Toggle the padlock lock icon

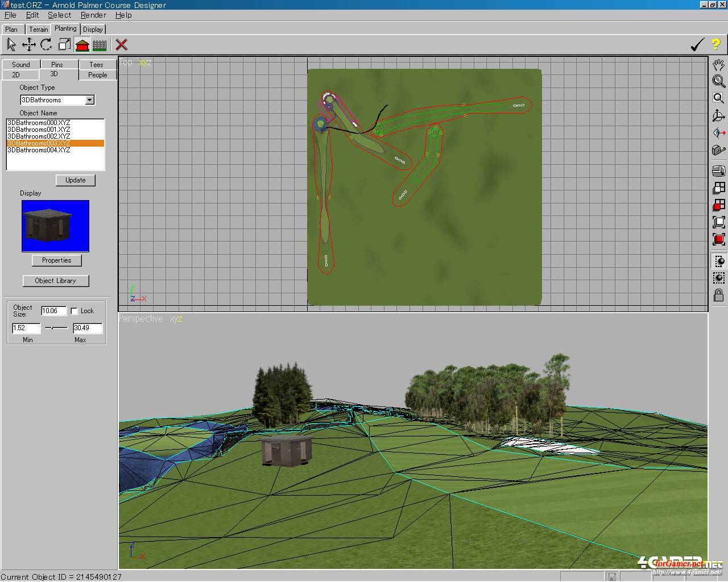coord(719,295)
